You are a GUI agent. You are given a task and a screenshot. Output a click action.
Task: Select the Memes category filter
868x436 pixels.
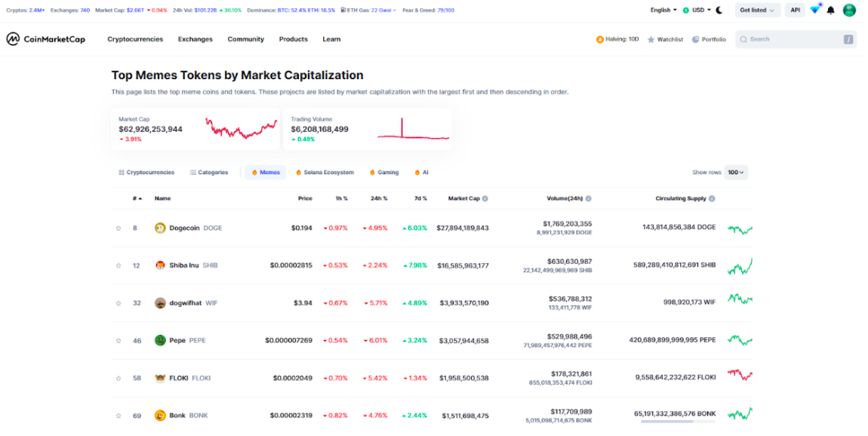tap(265, 172)
